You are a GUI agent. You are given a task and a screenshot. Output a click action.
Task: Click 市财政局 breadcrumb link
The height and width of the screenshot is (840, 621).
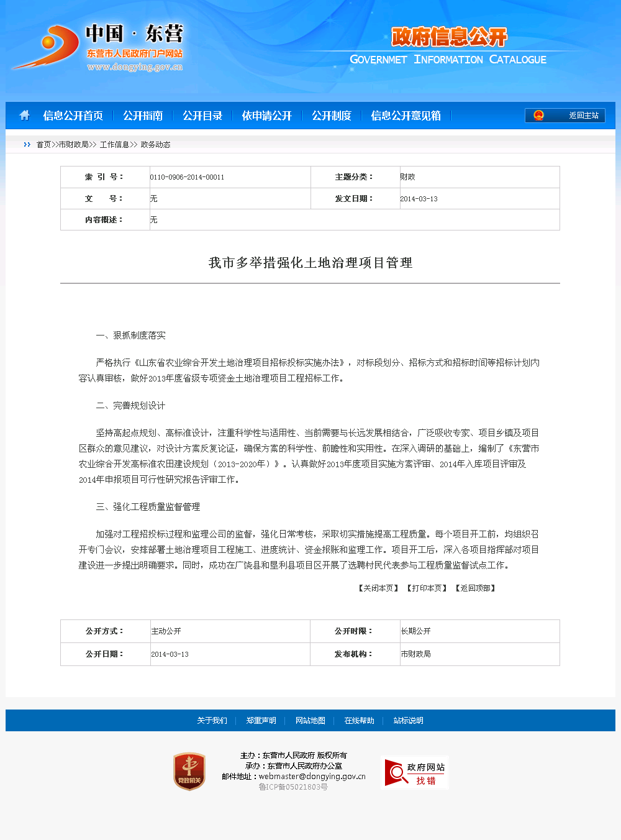coord(73,145)
